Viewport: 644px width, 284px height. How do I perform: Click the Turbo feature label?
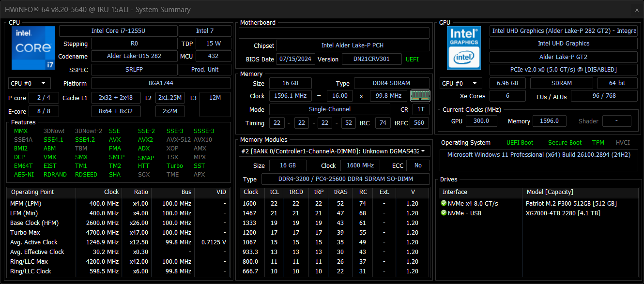tap(174, 165)
